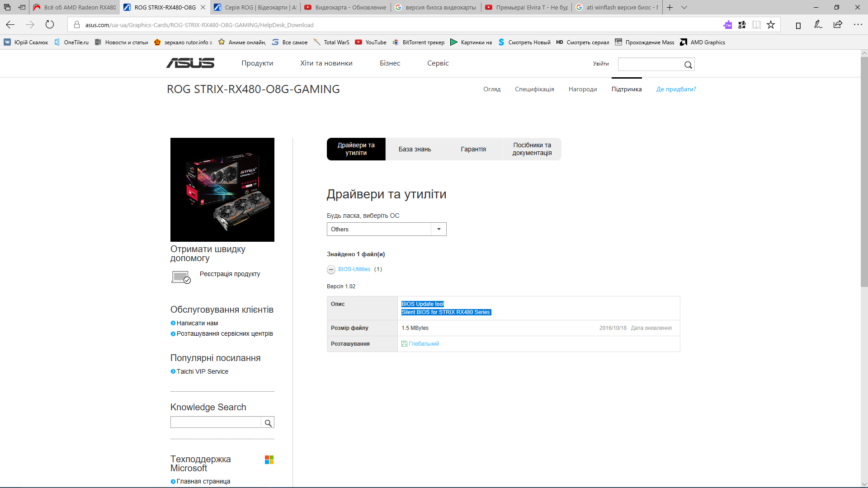The image size is (868, 488).
Task: Click the Share page icon
Action: pyautogui.click(x=838, y=25)
